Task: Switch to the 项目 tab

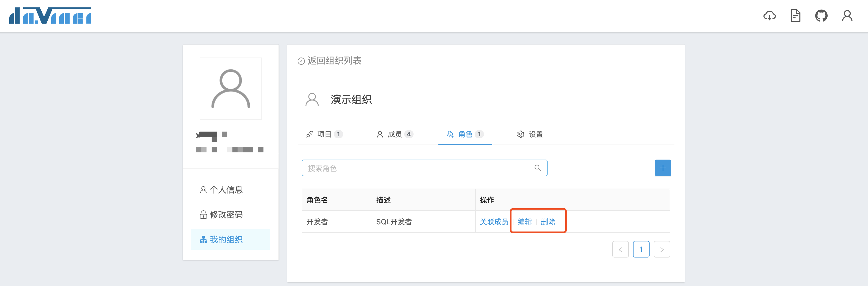Action: coord(324,134)
